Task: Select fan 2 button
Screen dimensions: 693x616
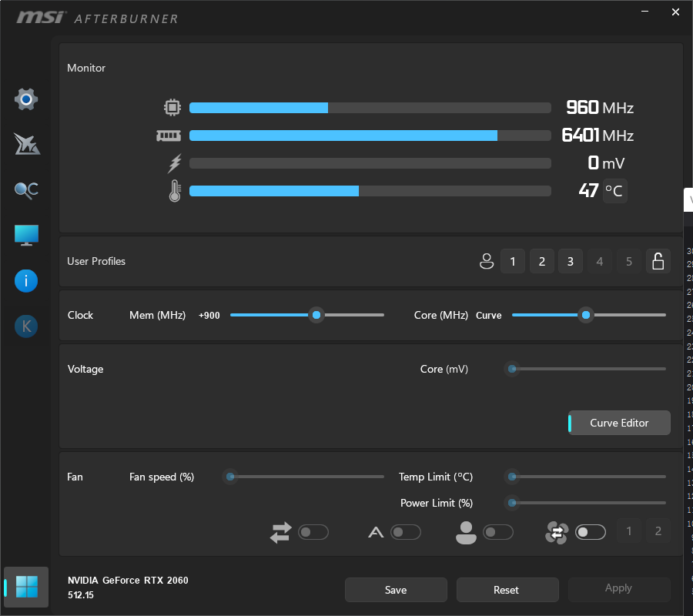Action: pyautogui.click(x=658, y=531)
